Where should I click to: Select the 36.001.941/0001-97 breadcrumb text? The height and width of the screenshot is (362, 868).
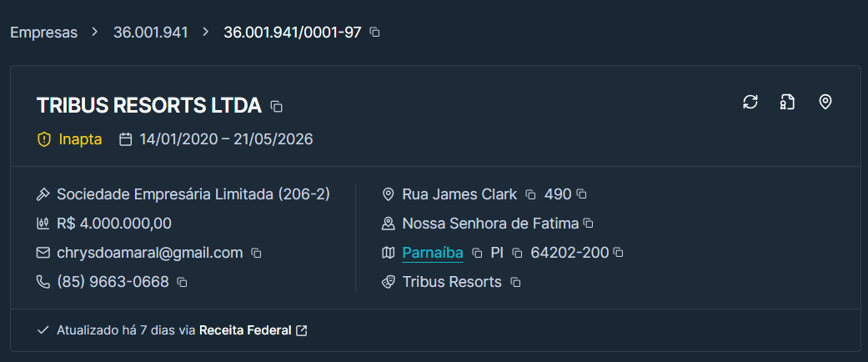click(x=293, y=32)
